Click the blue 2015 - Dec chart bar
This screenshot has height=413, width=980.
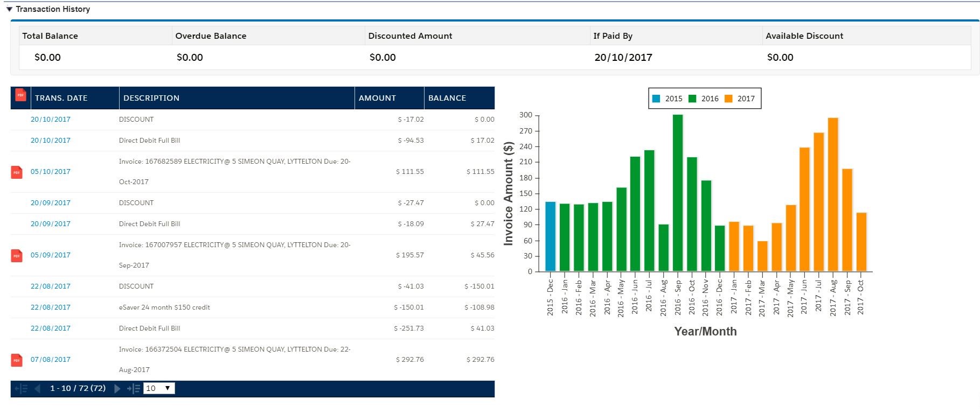click(x=550, y=236)
